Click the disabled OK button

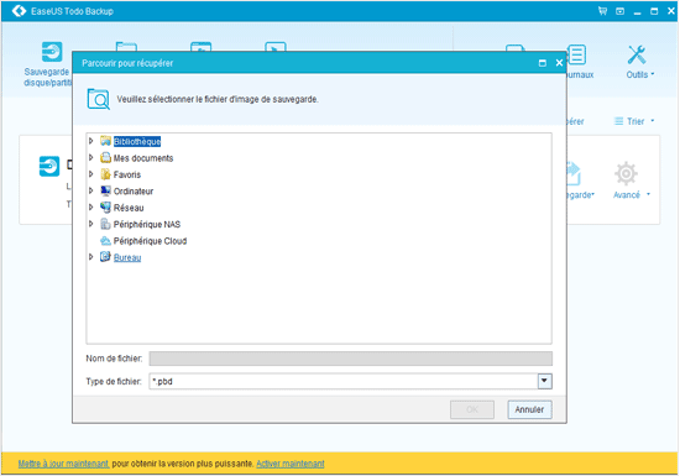click(x=472, y=409)
